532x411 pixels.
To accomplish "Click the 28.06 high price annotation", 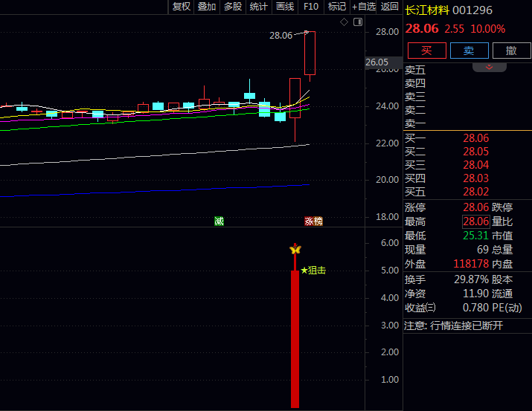I will 281,36.
